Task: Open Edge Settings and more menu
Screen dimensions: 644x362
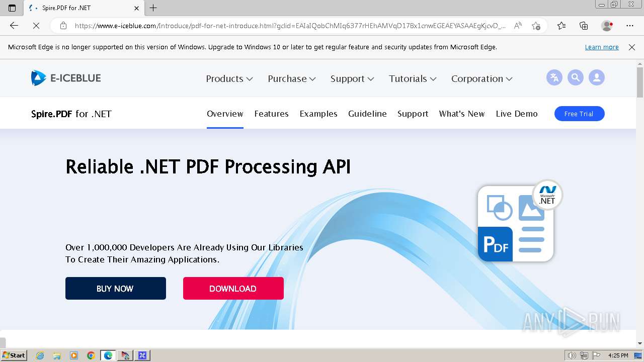Action: [x=630, y=26]
